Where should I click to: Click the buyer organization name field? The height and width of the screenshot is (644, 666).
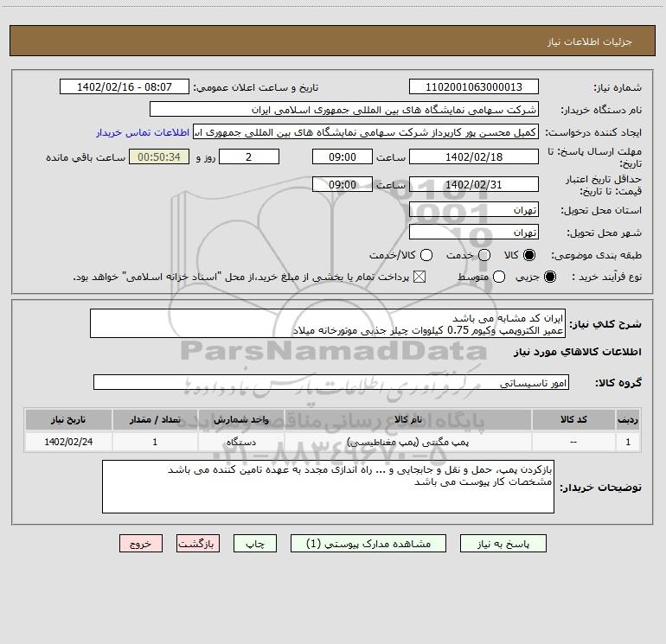point(344,110)
